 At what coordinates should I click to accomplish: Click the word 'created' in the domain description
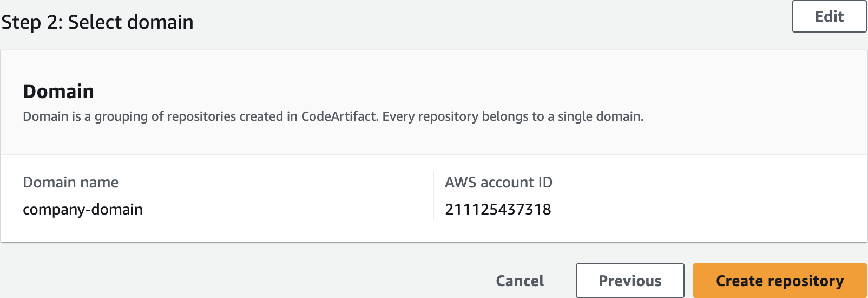(261, 116)
